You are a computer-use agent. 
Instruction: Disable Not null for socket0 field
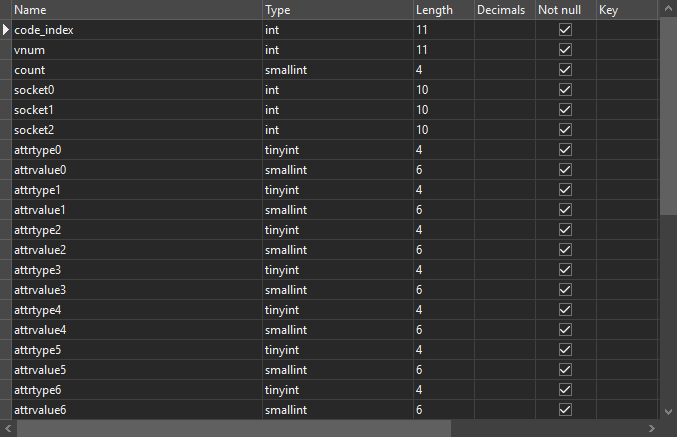tap(565, 90)
